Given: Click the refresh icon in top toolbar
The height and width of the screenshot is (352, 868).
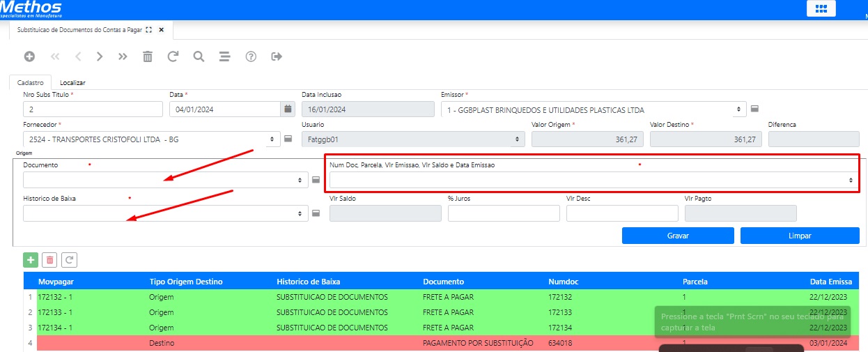Looking at the screenshot, I should tap(173, 56).
